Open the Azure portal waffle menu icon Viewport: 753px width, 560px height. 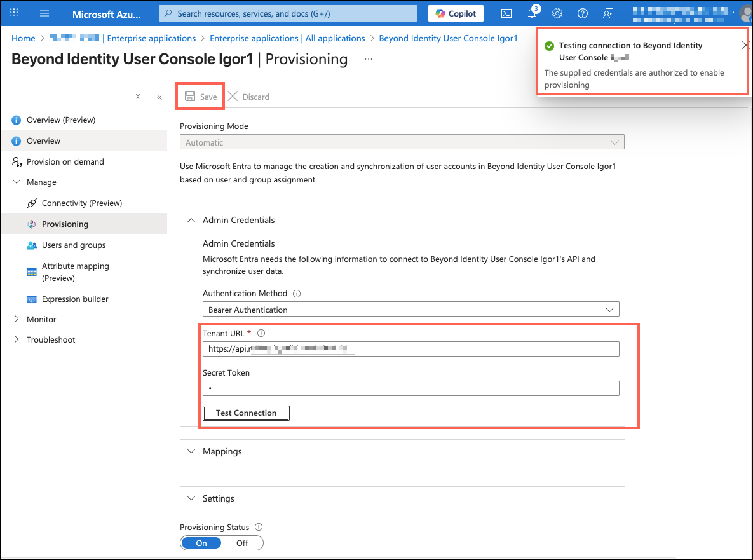(15, 13)
